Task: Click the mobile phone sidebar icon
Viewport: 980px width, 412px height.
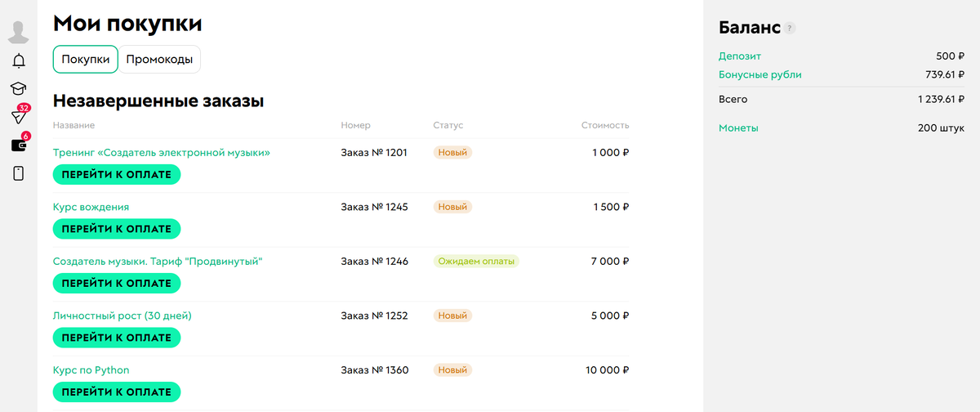Action: pos(18,173)
